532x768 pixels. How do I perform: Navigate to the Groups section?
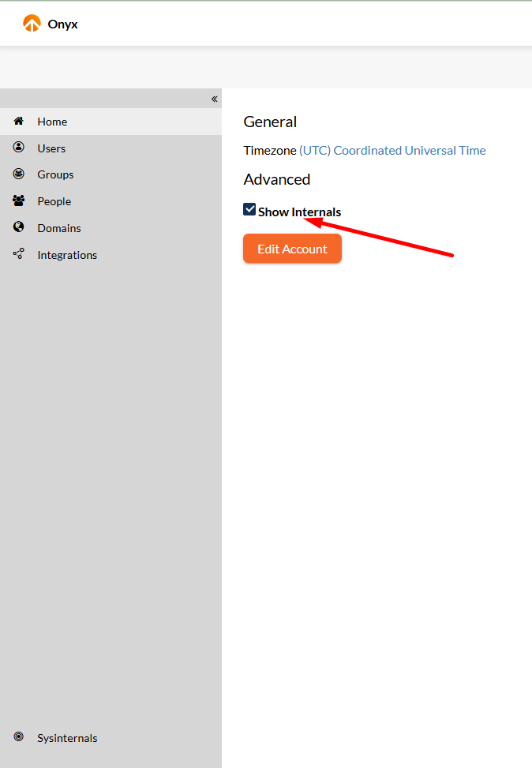(x=111, y=174)
